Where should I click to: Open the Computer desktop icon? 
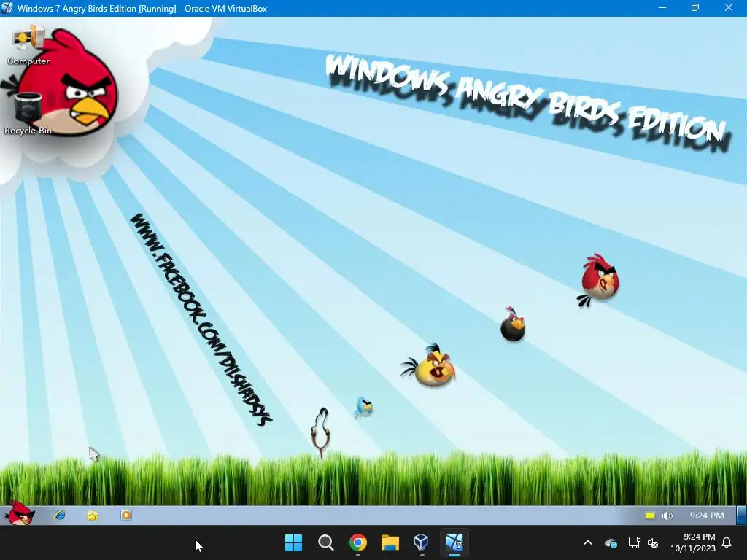click(x=28, y=45)
